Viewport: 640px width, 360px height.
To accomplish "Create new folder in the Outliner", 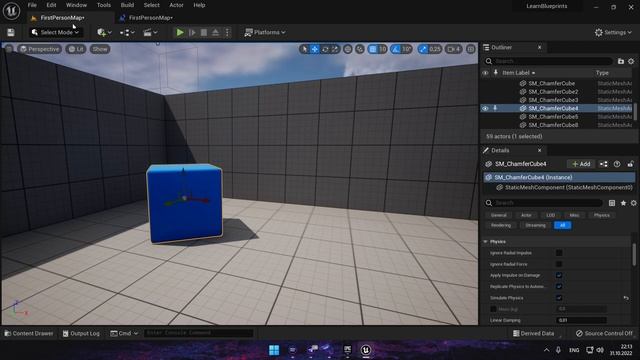I will (621, 61).
